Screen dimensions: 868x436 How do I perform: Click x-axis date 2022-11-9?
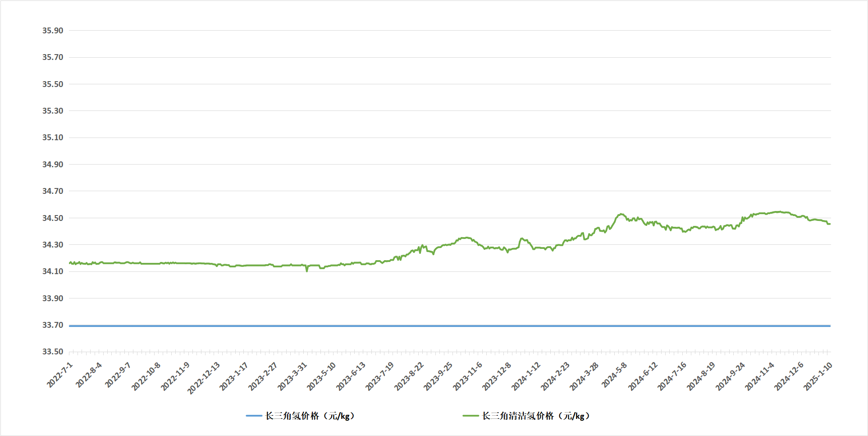[x=175, y=376]
